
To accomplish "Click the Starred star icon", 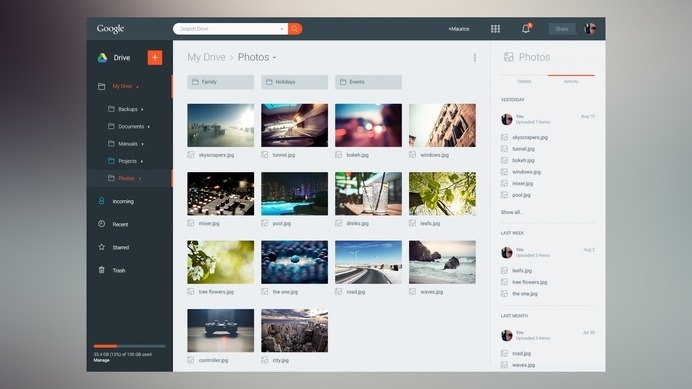I will 102,247.
